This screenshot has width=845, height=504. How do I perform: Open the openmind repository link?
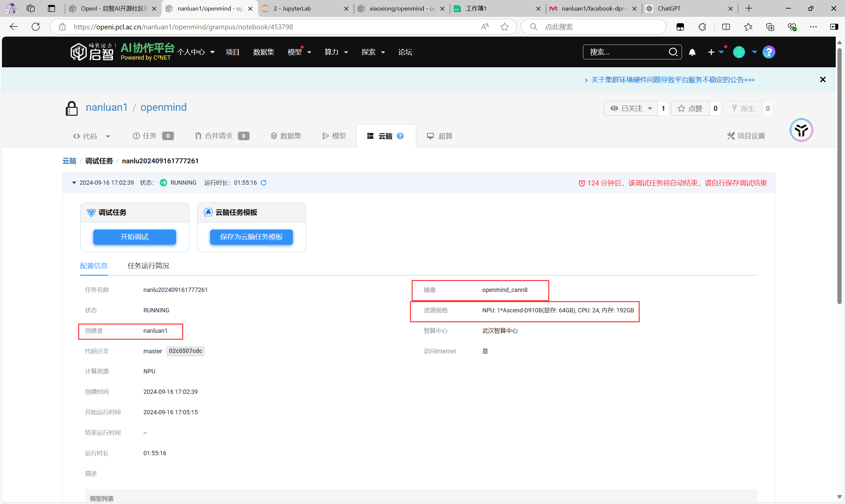tap(163, 107)
